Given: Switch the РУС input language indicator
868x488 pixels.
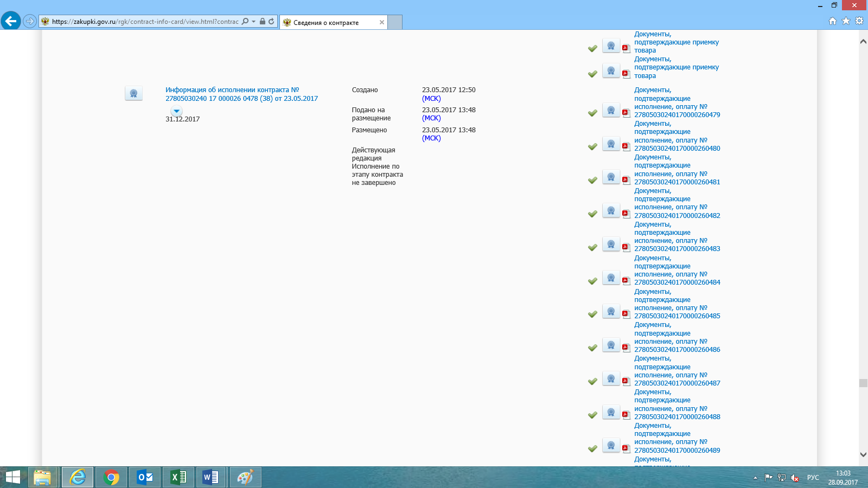Looking at the screenshot, I should [x=813, y=478].
